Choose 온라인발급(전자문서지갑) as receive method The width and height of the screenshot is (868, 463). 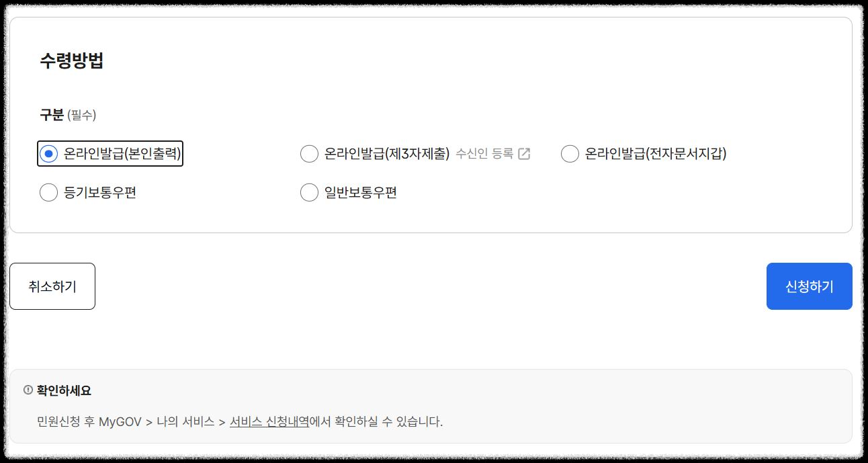(570, 154)
